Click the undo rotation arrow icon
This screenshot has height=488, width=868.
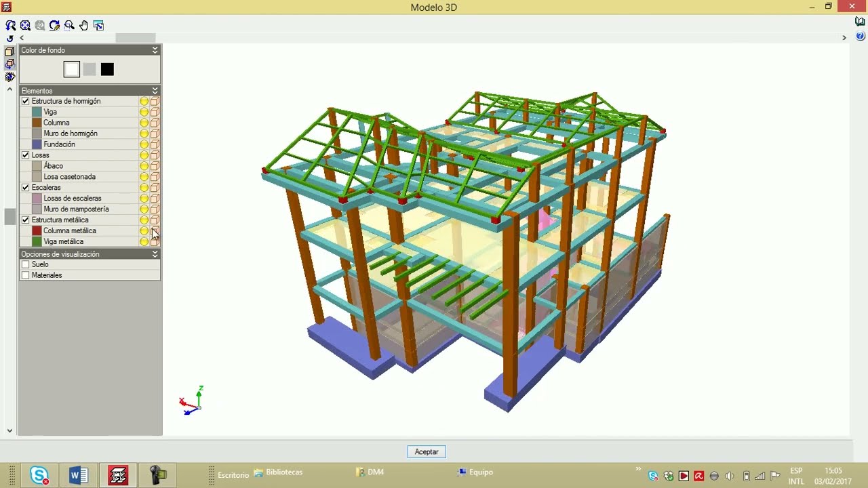tap(9, 39)
